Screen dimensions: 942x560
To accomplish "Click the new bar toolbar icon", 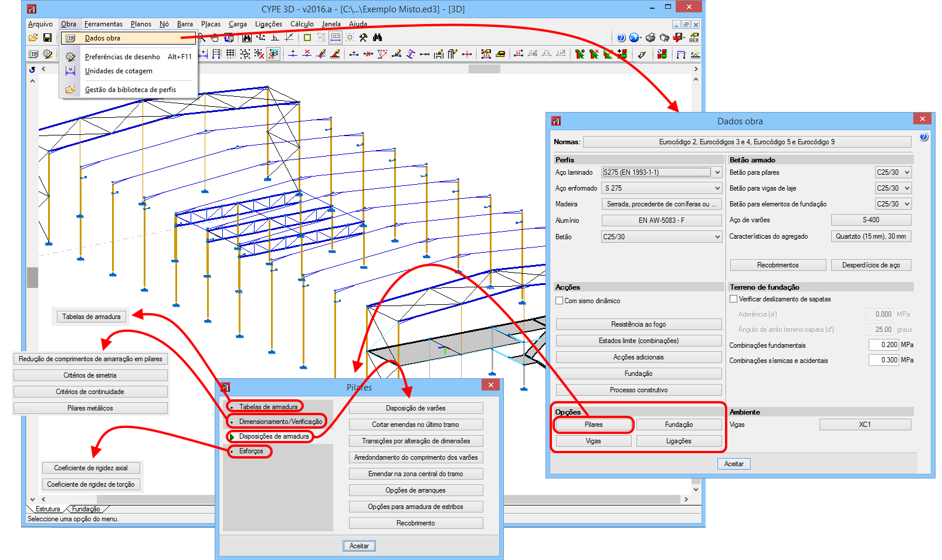I will point(354,54).
